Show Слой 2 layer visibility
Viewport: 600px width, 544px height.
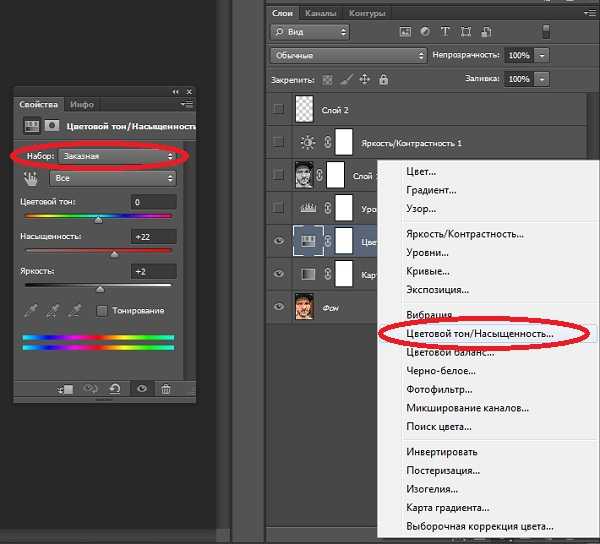pos(279,109)
